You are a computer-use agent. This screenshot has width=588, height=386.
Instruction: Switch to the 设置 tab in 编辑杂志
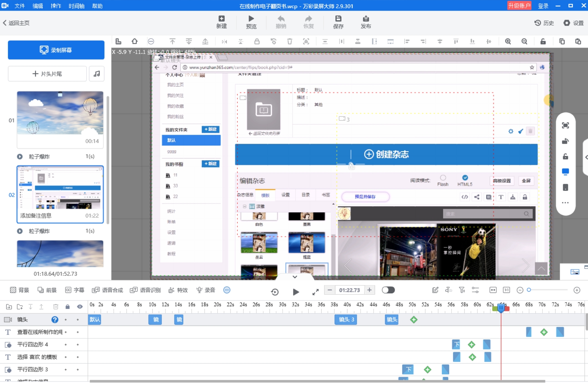point(285,195)
